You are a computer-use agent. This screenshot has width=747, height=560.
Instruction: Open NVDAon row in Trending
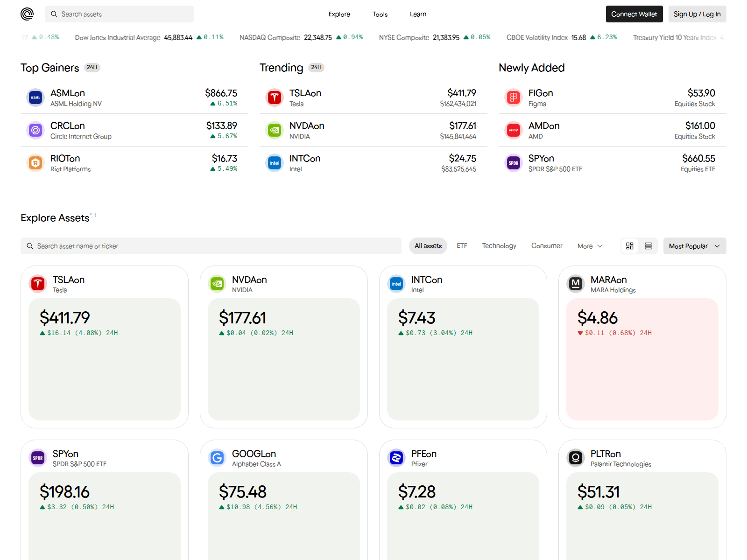click(x=373, y=130)
